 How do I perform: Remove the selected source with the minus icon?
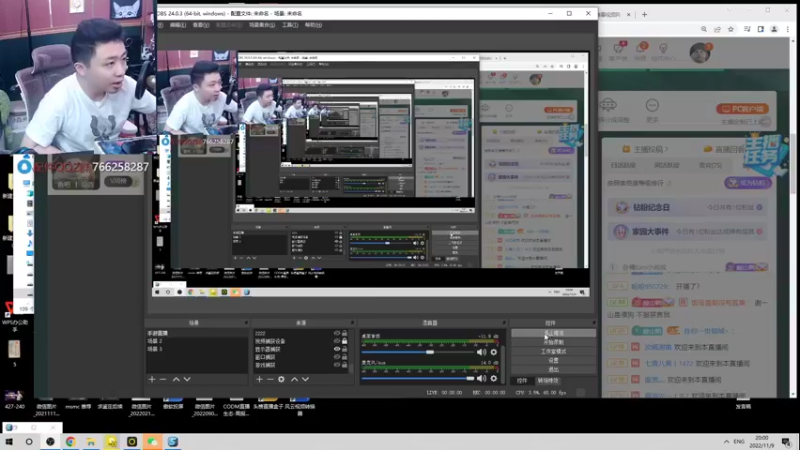pyautogui.click(x=270, y=379)
